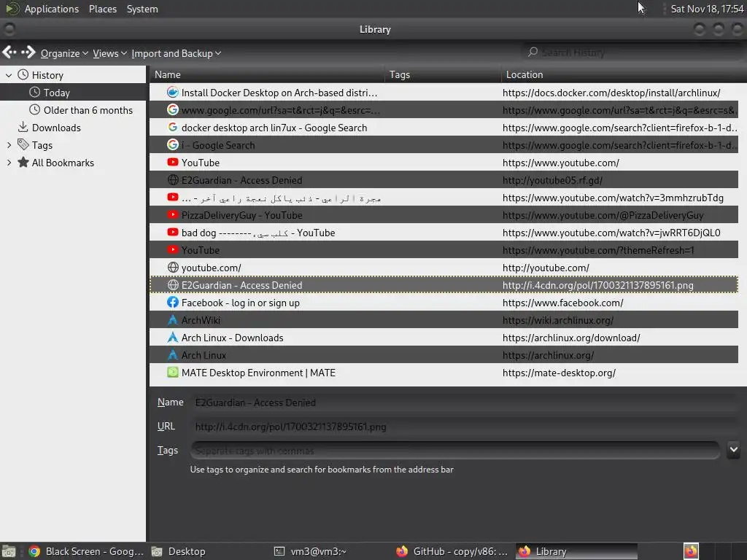Open the Applications menu
Viewport: 747px width, 560px height.
[x=52, y=9]
